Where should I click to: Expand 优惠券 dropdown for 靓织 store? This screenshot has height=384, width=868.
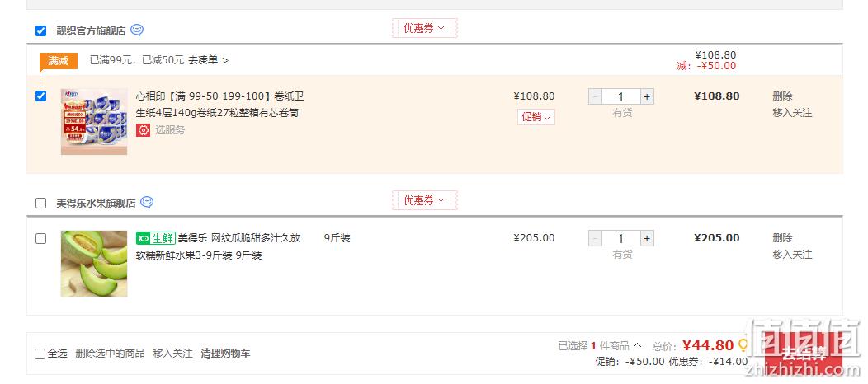coord(425,28)
